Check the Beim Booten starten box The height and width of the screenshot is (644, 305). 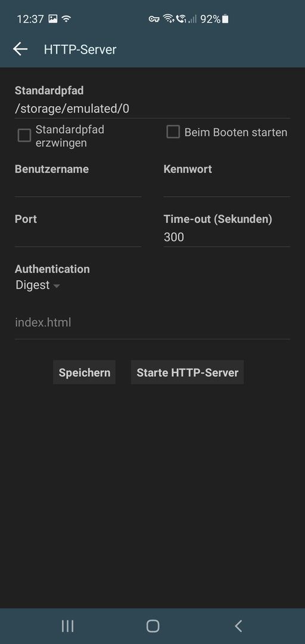(173, 132)
